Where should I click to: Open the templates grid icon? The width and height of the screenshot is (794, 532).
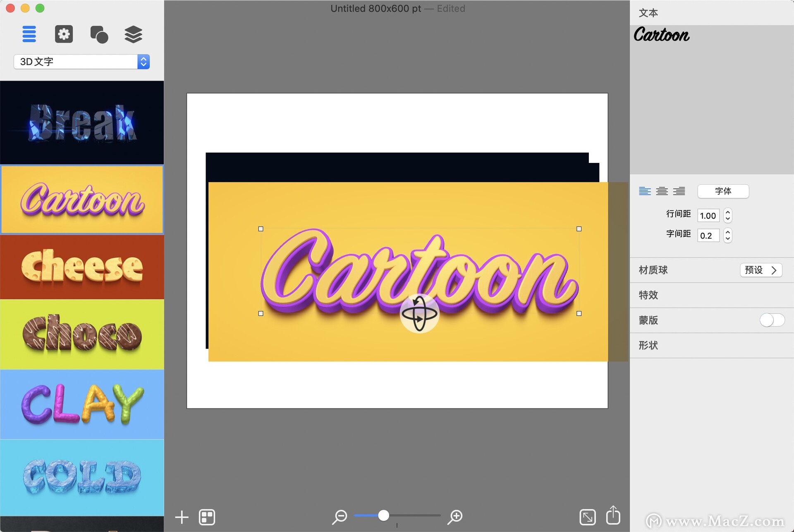207,517
